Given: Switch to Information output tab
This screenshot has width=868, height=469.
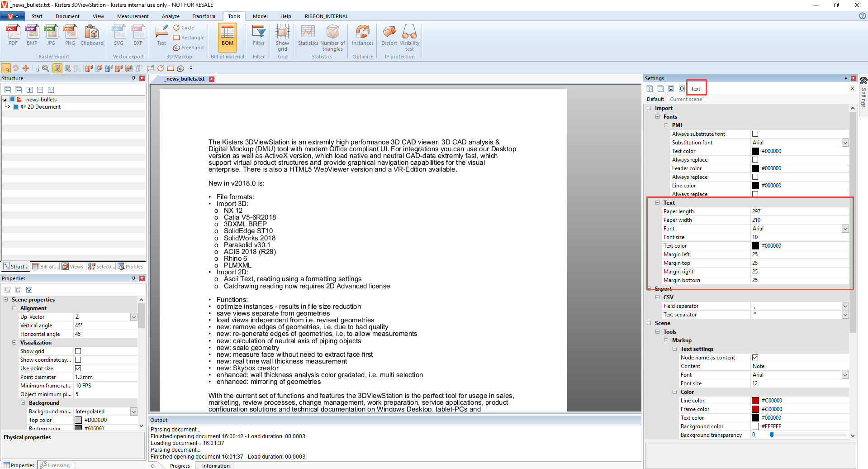Looking at the screenshot, I should [x=216, y=465].
